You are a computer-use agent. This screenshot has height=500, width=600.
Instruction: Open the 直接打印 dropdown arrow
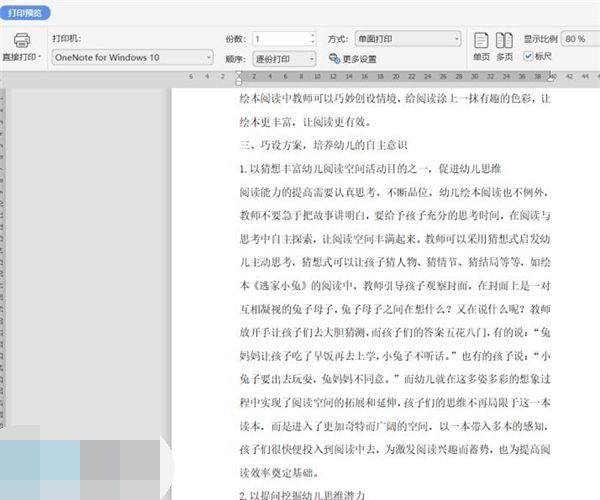point(38,58)
